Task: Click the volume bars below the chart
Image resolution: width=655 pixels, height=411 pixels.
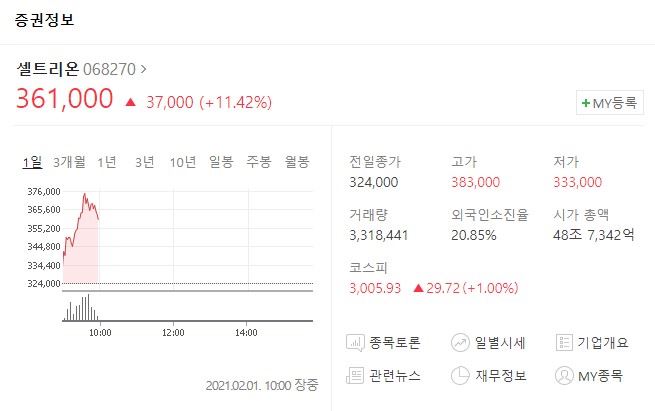Action: [x=81, y=307]
